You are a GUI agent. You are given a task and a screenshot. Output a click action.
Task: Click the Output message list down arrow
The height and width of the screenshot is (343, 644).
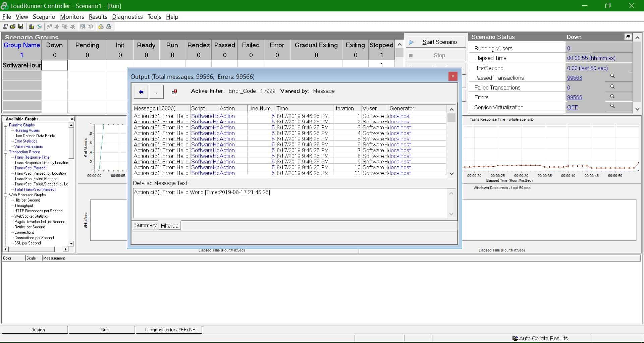[451, 174]
